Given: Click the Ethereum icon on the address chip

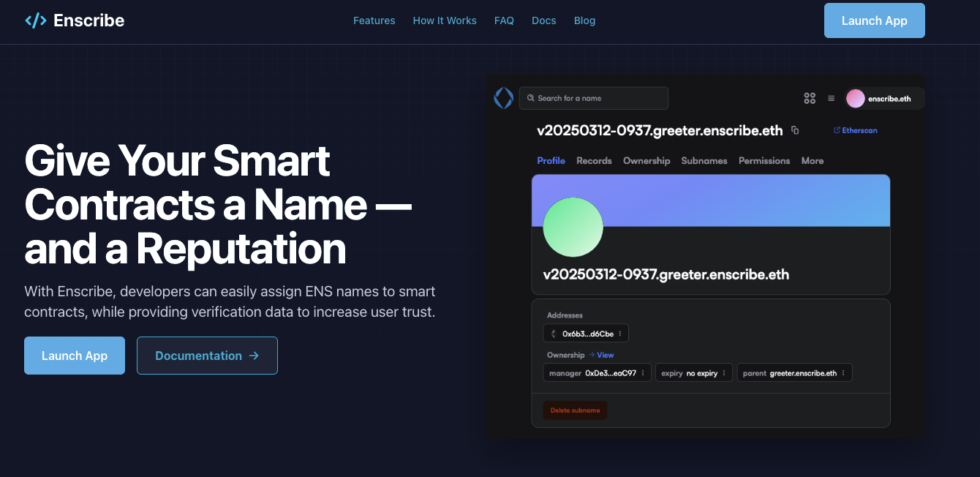Looking at the screenshot, I should click(553, 334).
